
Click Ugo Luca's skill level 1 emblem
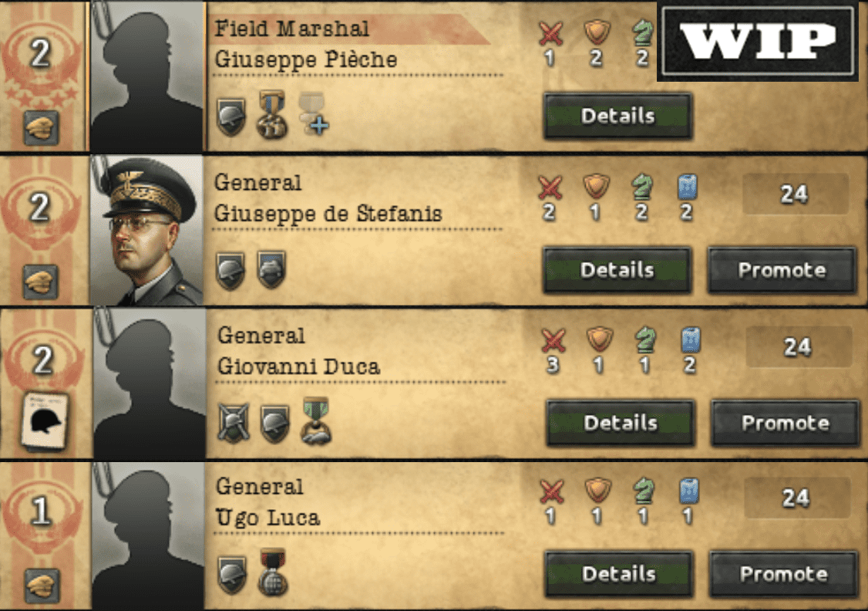[x=40, y=511]
